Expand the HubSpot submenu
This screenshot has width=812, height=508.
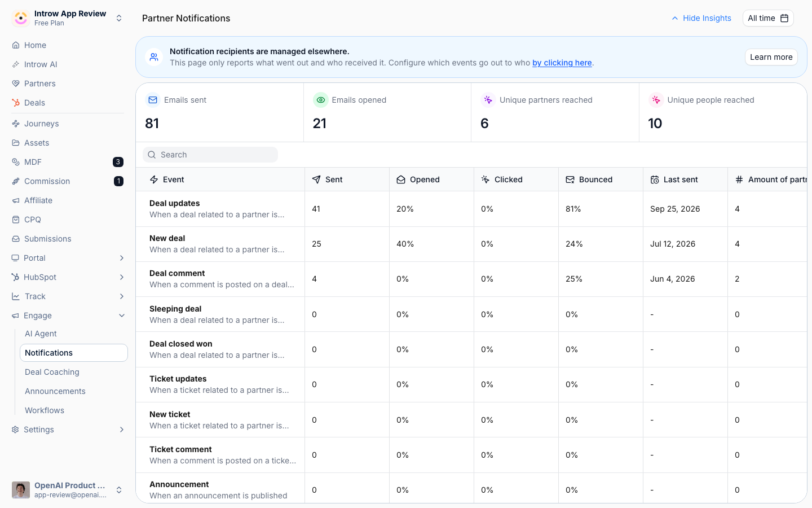[122, 277]
